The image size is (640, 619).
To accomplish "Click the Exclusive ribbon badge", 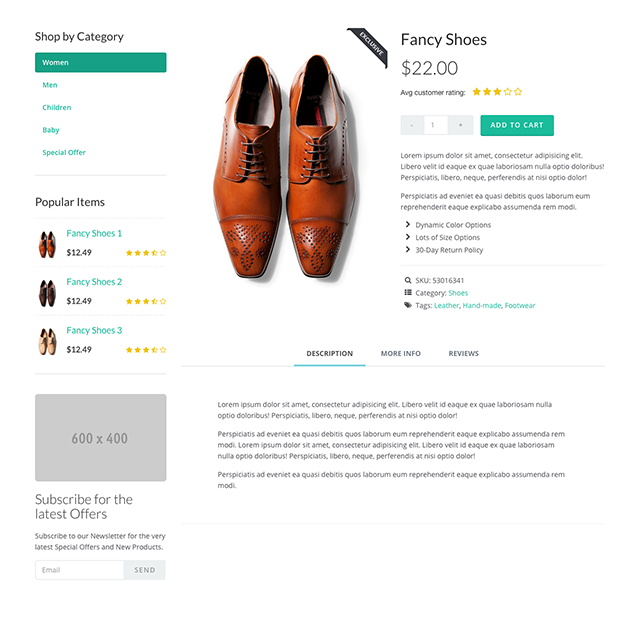I will pos(369,47).
